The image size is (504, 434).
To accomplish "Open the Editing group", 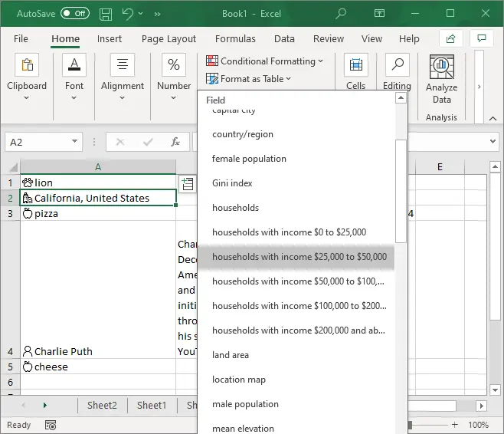I will pos(398,72).
